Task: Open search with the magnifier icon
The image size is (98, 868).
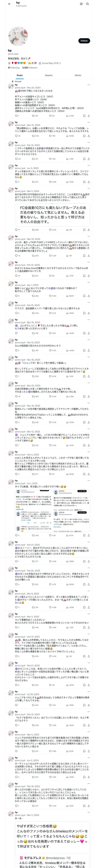Action: click(x=88, y=4)
